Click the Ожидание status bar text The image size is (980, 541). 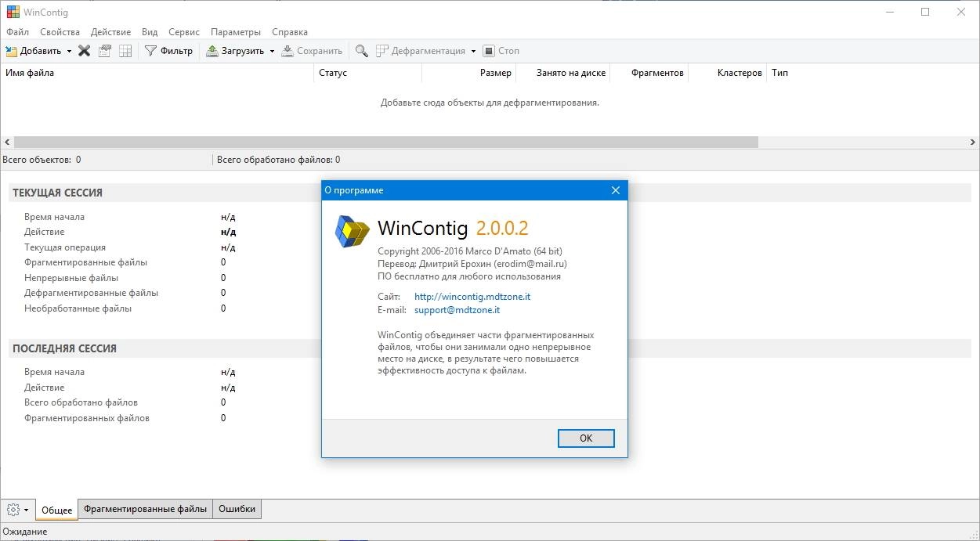click(25, 532)
